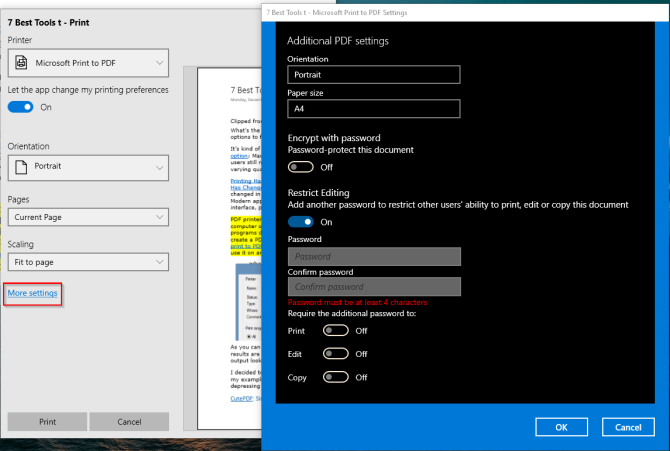Turn off the Restrict Editing switch
Viewport: 670px width, 451px height.
(300, 222)
